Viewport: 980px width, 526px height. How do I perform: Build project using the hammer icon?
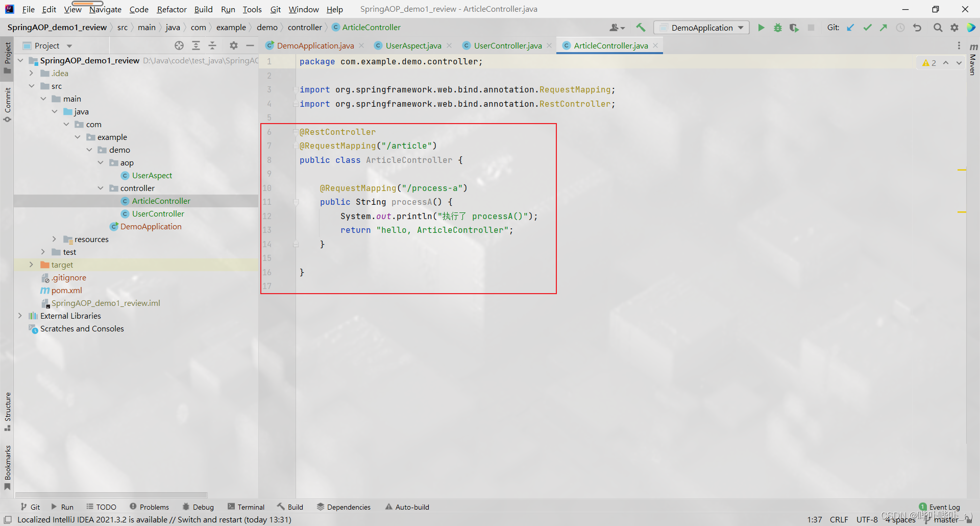click(x=641, y=28)
